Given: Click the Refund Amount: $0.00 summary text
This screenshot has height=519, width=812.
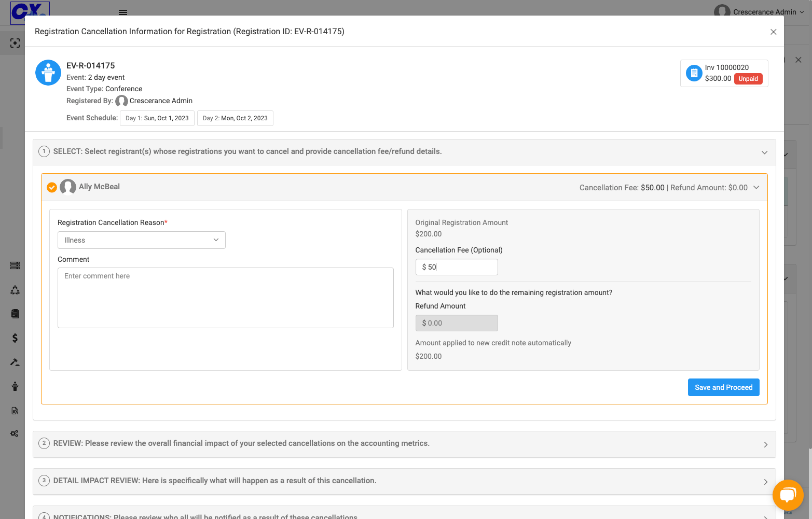Looking at the screenshot, I should click(709, 188).
